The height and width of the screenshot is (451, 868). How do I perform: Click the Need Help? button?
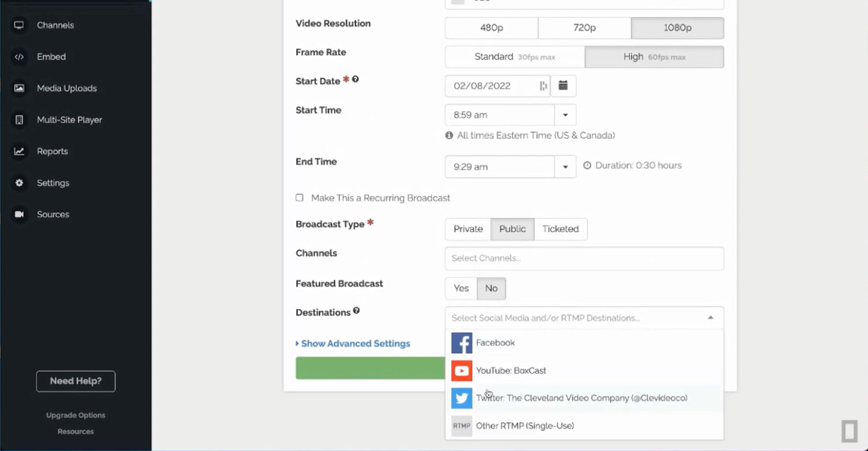pyautogui.click(x=75, y=381)
